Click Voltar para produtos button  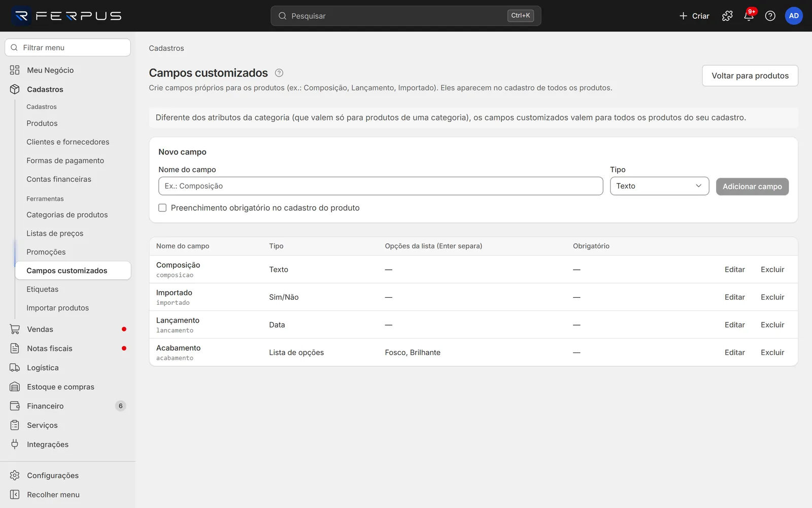[750, 76]
